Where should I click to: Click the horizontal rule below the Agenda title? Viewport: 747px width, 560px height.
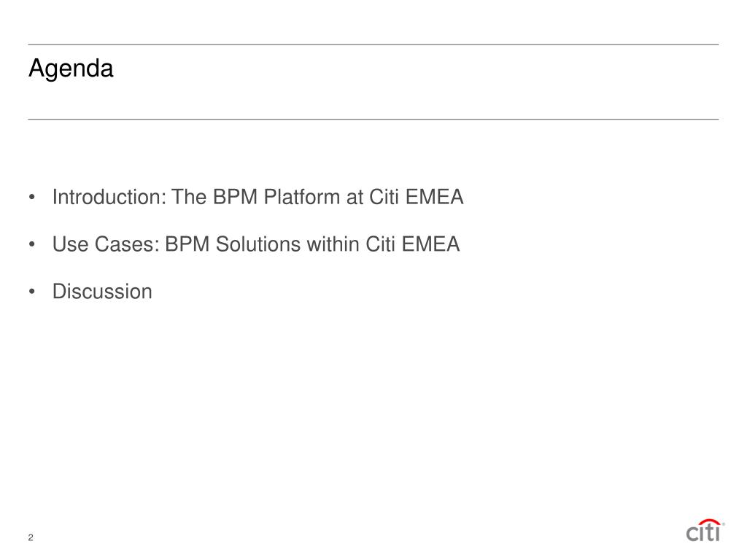click(373, 119)
